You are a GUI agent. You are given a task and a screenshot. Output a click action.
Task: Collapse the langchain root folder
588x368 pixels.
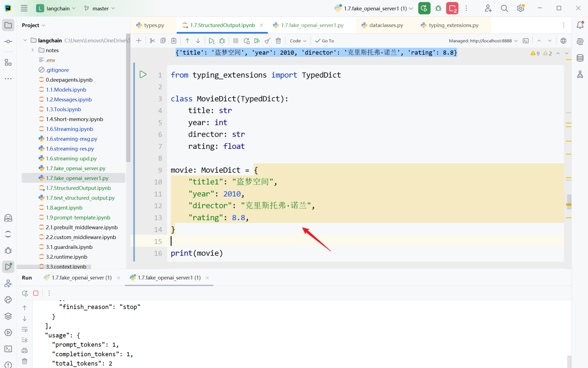click(25, 40)
